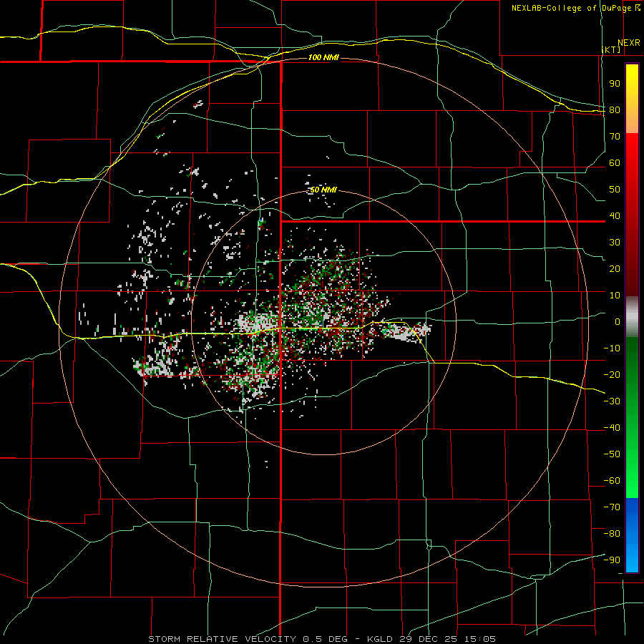Click the -10 scale value
Screen dimensions: 644x644
[x=612, y=348]
